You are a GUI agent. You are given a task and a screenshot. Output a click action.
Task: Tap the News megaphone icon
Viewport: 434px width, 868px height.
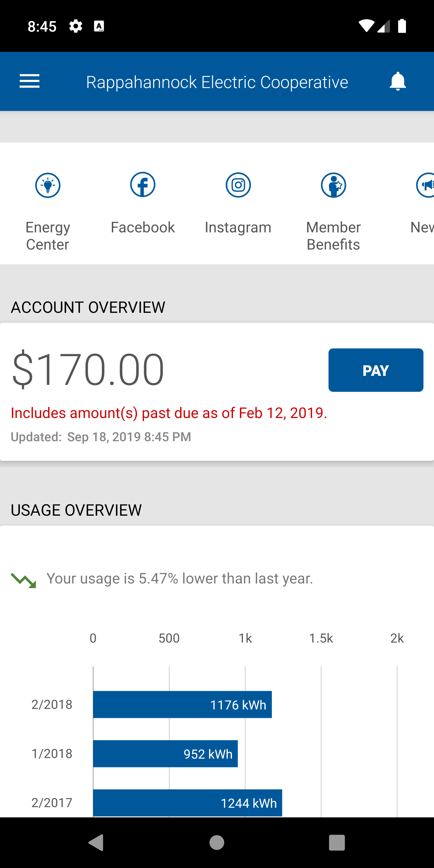tap(425, 185)
